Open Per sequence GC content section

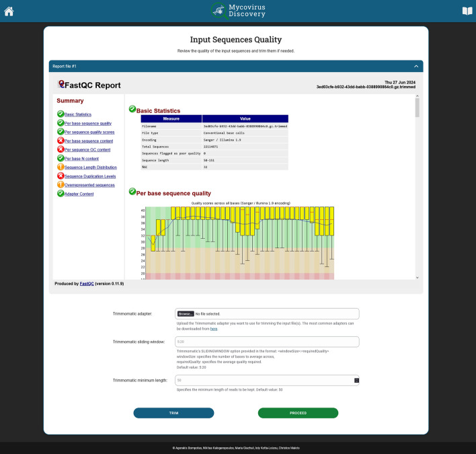[x=87, y=150]
